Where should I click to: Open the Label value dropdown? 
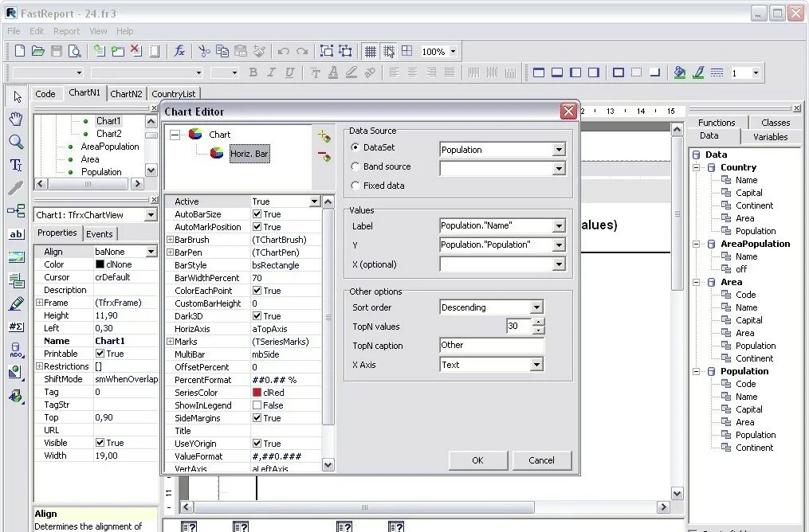[x=559, y=226]
